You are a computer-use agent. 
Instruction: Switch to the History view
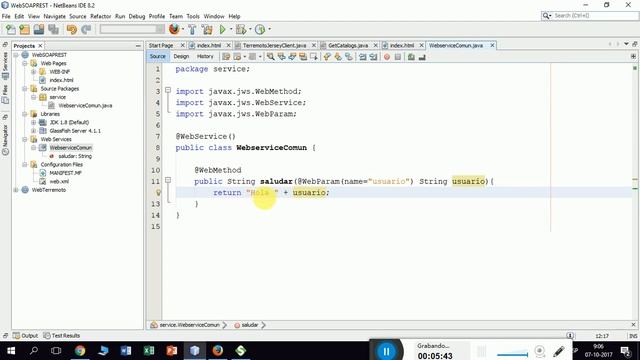205,56
